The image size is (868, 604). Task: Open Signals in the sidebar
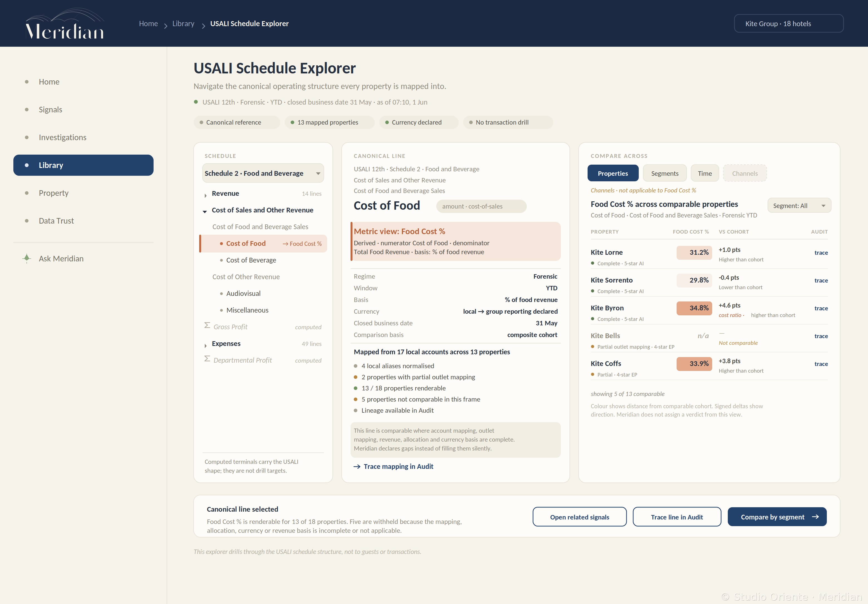(83, 110)
